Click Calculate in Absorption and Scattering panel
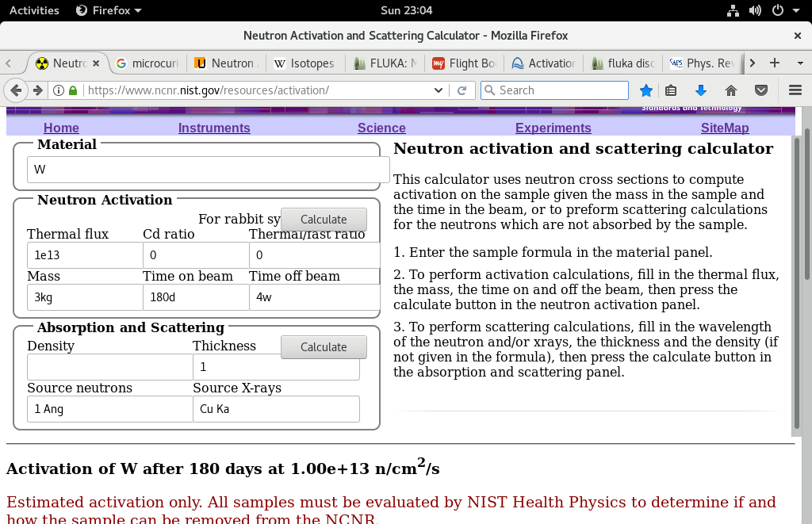This screenshot has width=812, height=524. coord(324,347)
